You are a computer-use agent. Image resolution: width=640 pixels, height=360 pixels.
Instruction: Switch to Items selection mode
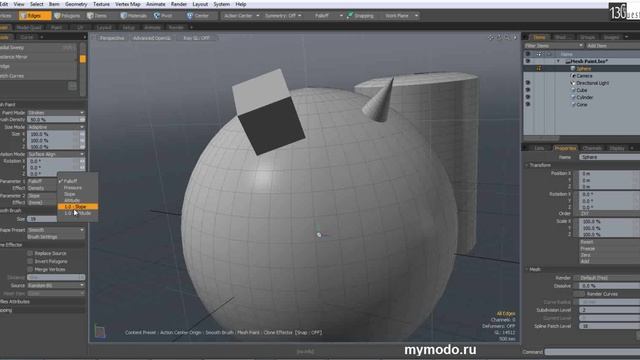[x=97, y=16]
